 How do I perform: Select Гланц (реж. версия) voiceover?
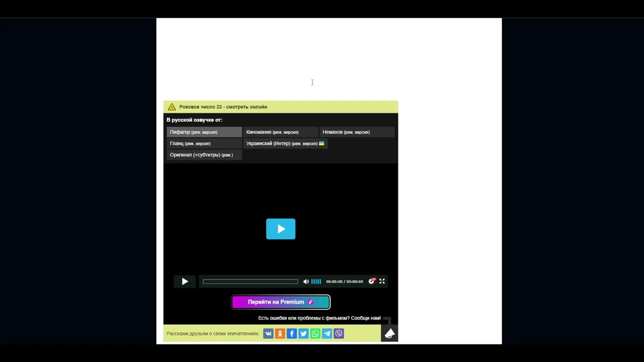tap(204, 144)
